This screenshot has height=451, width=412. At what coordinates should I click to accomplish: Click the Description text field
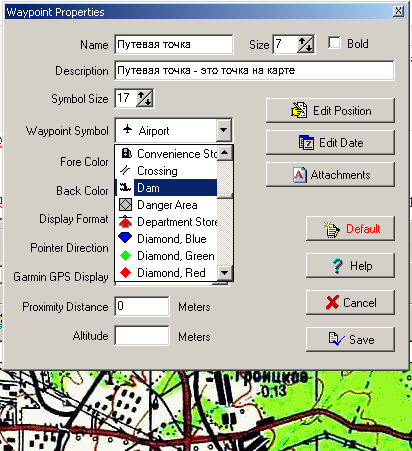click(254, 70)
